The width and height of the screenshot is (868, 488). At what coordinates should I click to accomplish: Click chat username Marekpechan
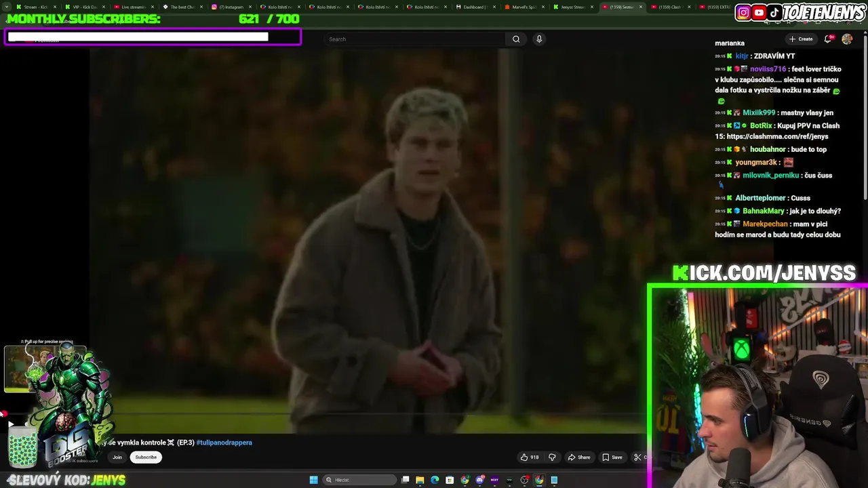tap(765, 224)
